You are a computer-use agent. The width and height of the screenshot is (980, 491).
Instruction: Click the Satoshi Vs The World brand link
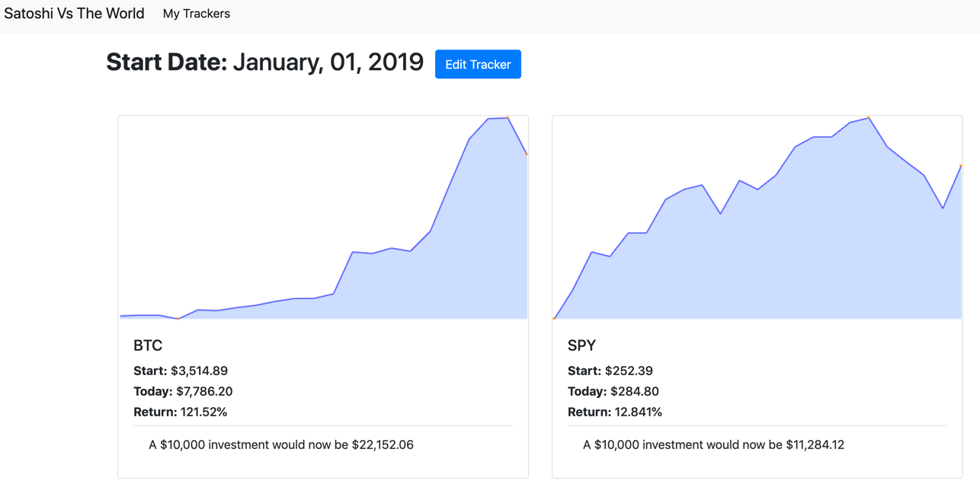pyautogui.click(x=74, y=14)
